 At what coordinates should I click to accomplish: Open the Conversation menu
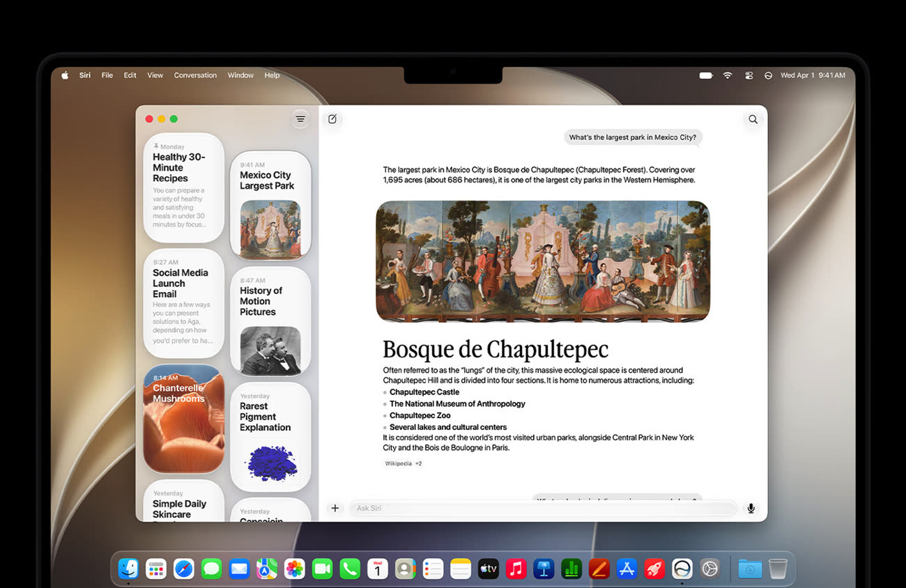pyautogui.click(x=195, y=75)
